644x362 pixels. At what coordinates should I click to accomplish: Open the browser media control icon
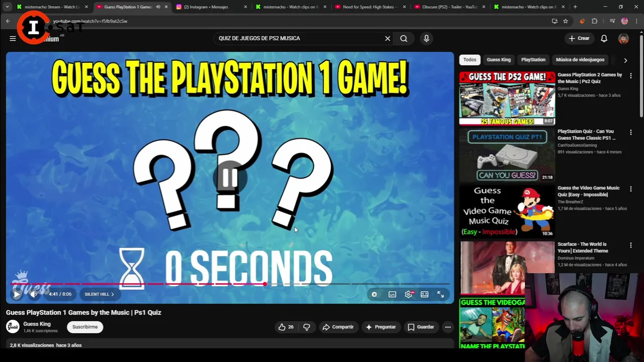point(612,21)
